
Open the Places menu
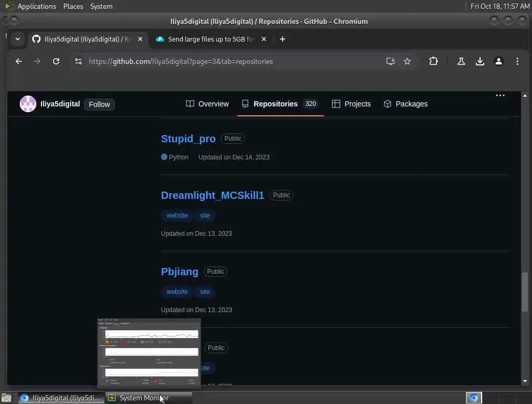click(x=73, y=6)
